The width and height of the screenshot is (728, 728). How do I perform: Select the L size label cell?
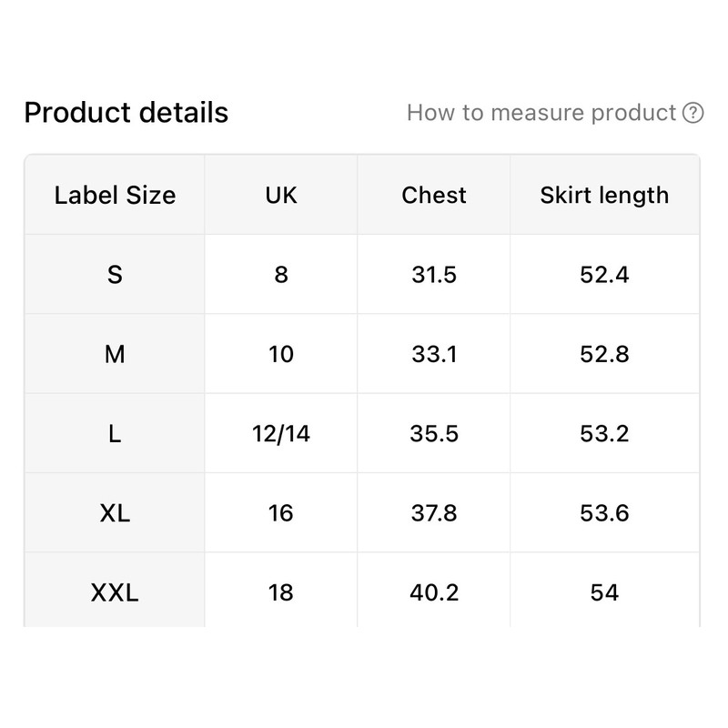tap(115, 433)
